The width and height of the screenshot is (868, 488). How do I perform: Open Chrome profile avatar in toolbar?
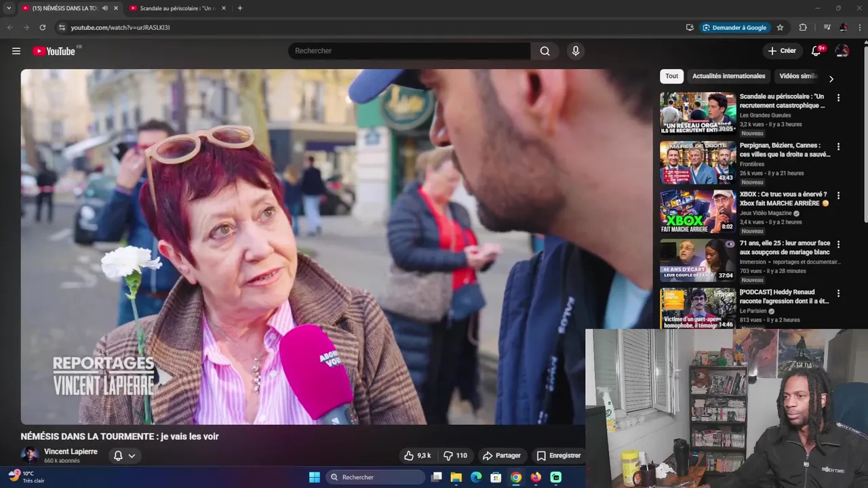point(844,27)
